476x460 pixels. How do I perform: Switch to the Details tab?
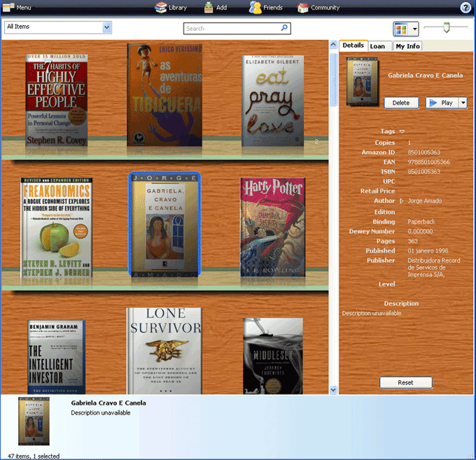point(353,46)
